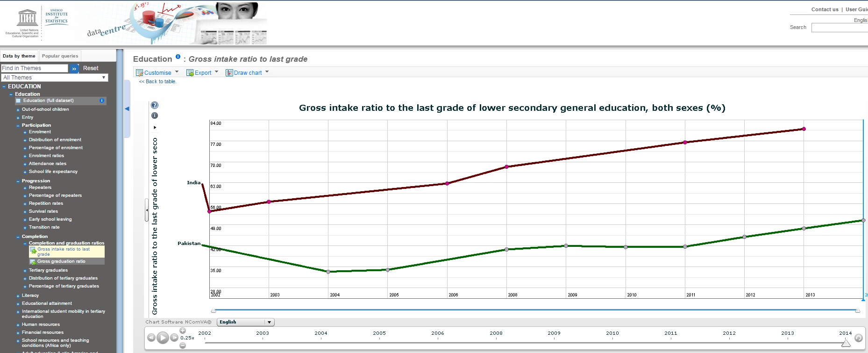Viewport: 868px width, 353px height.
Task: Click Pakistan 2004 data point
Action: click(328, 272)
